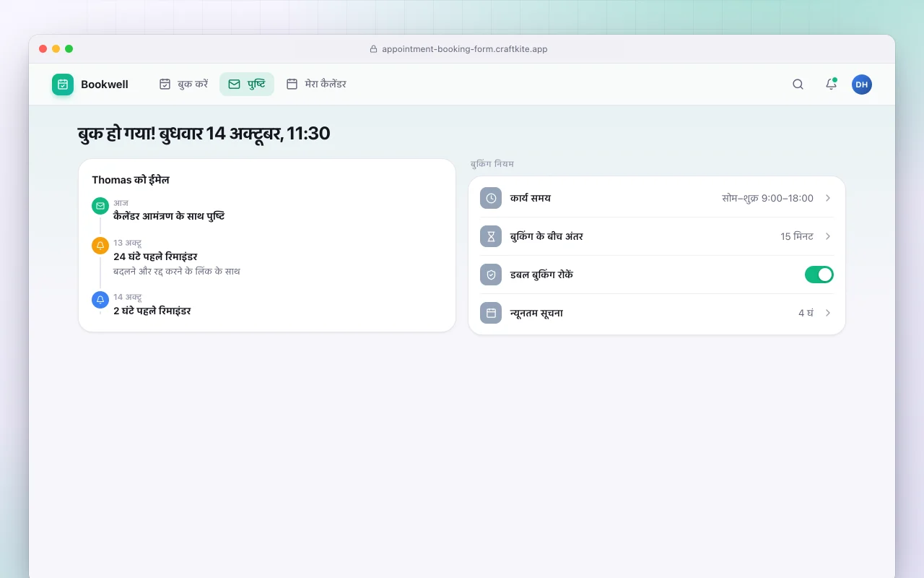
Task: Click the blue bell icon for 14 अक्टू
Action: tap(100, 300)
